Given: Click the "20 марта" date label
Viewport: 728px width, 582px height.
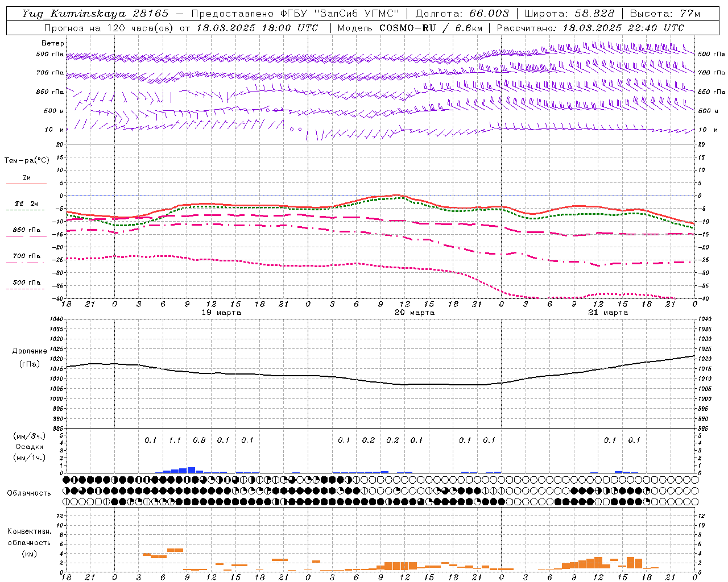Looking at the screenshot, I should coord(415,313).
